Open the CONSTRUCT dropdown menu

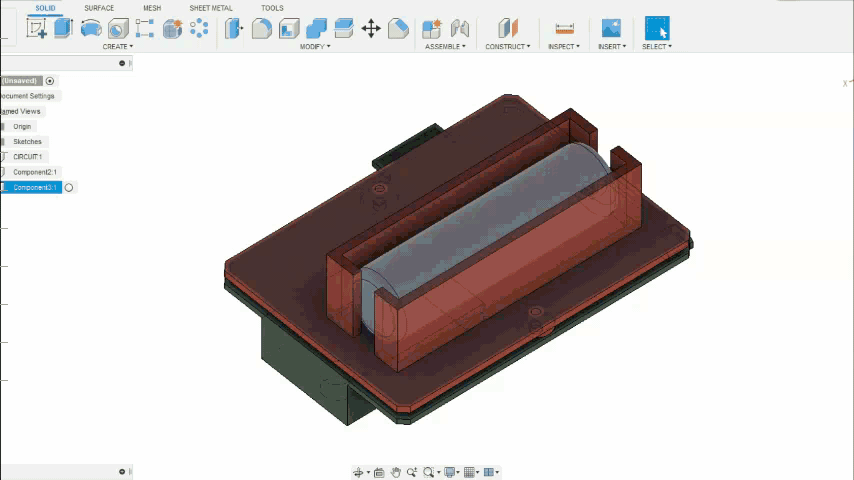tap(508, 47)
